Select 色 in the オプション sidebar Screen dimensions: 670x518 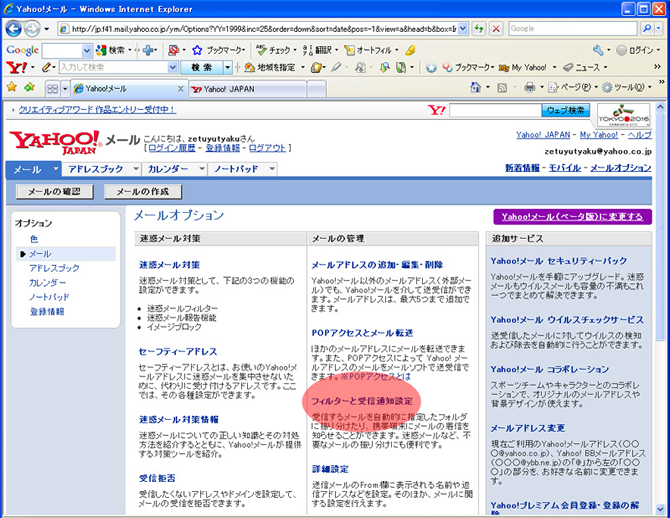[x=34, y=239]
